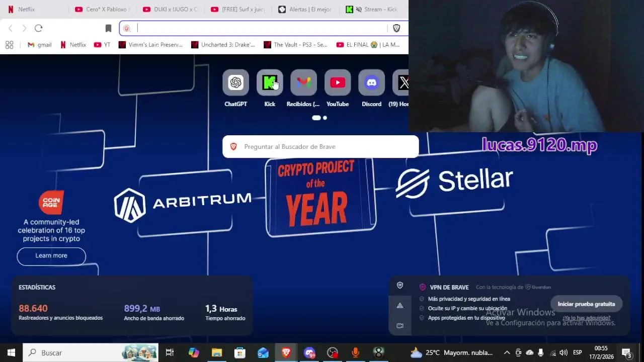This screenshot has width=644, height=362.
Task: Open Outlook from the taskbar
Action: 263,353
